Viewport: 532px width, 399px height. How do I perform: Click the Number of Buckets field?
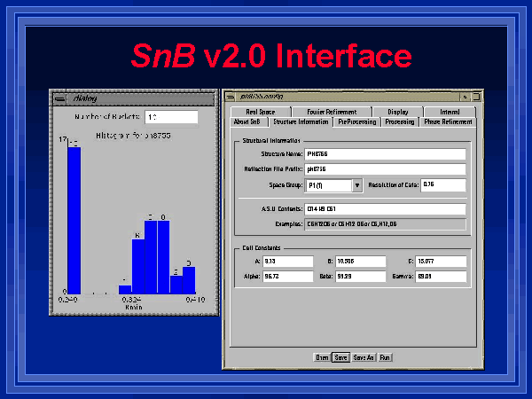169,117
